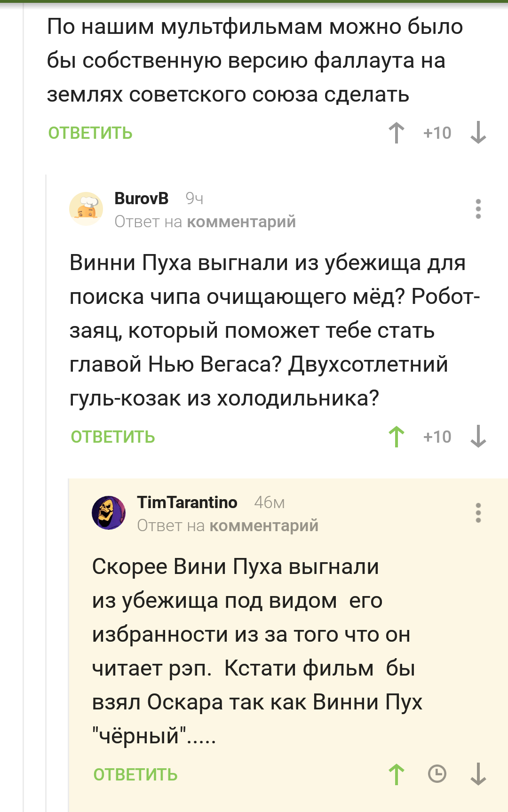The image size is (508, 812).
Task: Downvote the top comment about Fallout
Action: (478, 133)
